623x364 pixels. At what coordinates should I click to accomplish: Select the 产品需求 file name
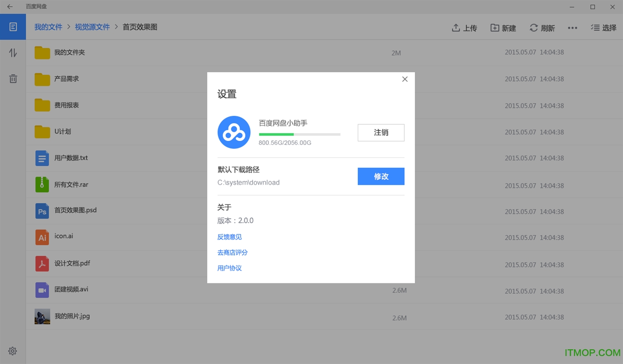66,78
